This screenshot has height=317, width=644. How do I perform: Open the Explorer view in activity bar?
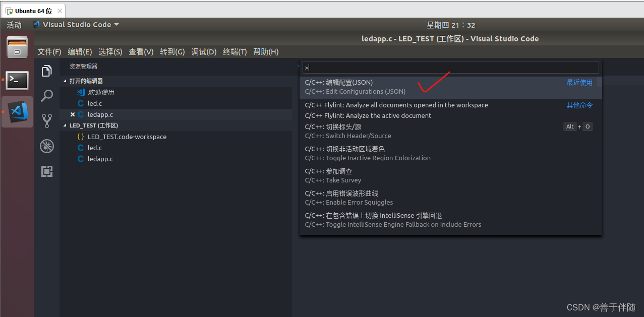47,71
